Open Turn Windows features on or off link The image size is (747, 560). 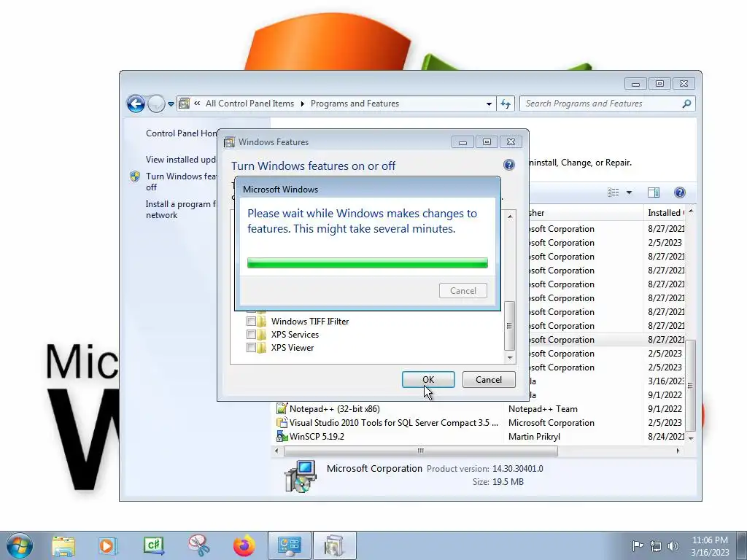click(x=181, y=182)
